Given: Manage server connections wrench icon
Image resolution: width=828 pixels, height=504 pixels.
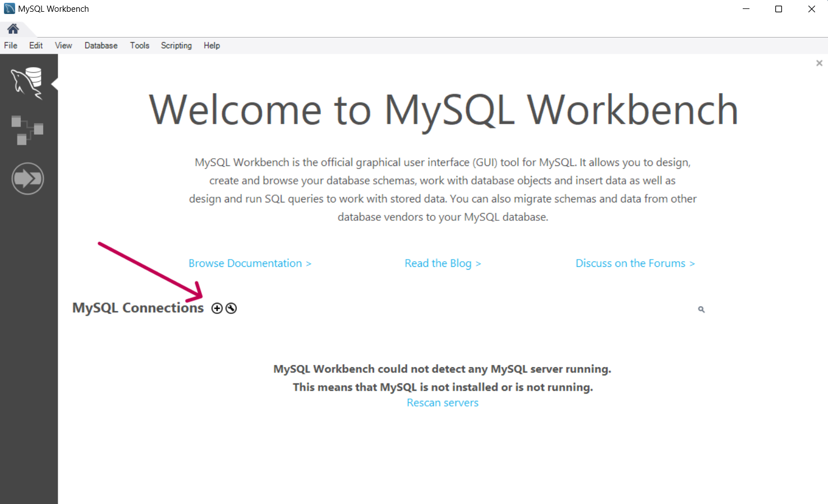Looking at the screenshot, I should 231,308.
